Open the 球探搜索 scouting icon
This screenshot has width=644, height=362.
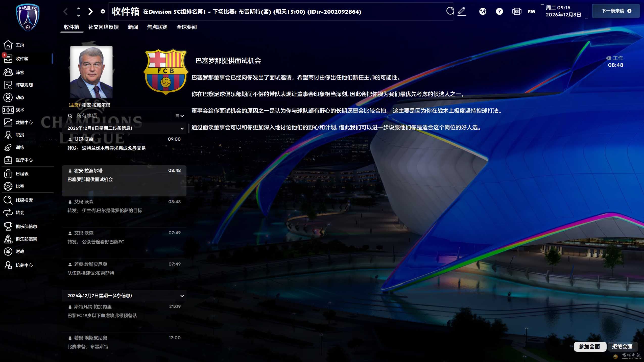8,200
